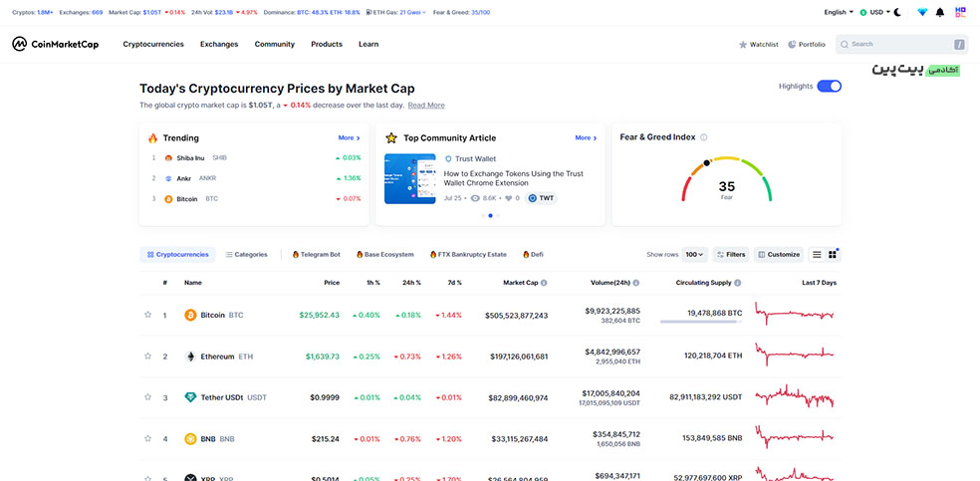Click the Bitcoin coin icon in table
This screenshot has width=980, height=481.
(190, 315)
